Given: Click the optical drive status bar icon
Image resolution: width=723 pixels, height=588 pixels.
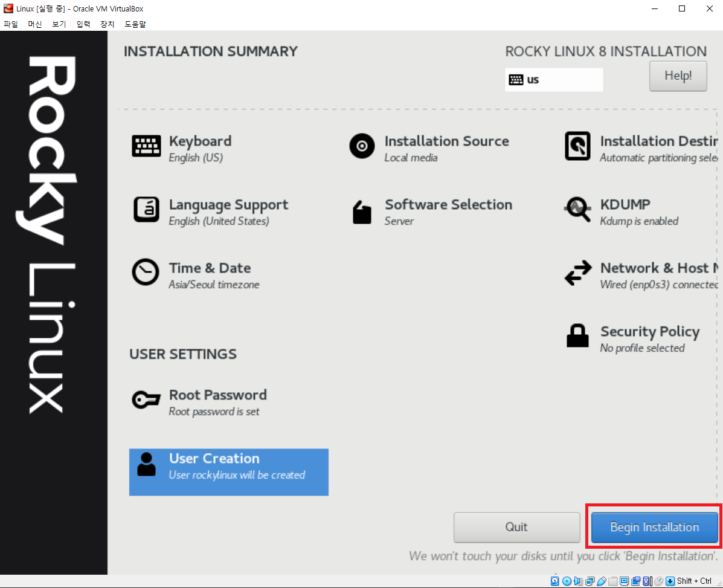Looking at the screenshot, I should click(567, 581).
